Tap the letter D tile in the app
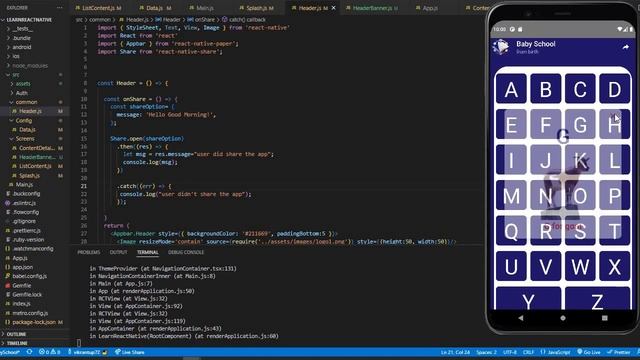Screen dimensions: 640x360 click(615, 89)
